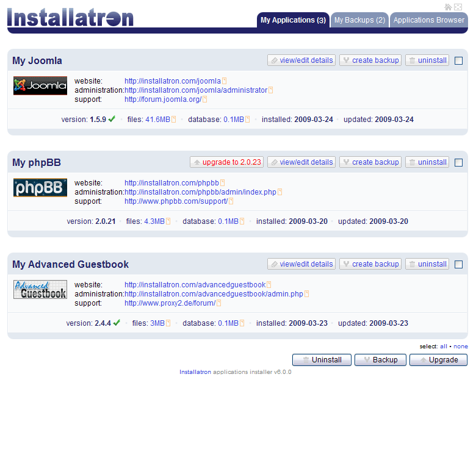Viewport: 476px width, 449px height.
Task: Click the Joomla database 0.1MB link
Action: point(234,120)
